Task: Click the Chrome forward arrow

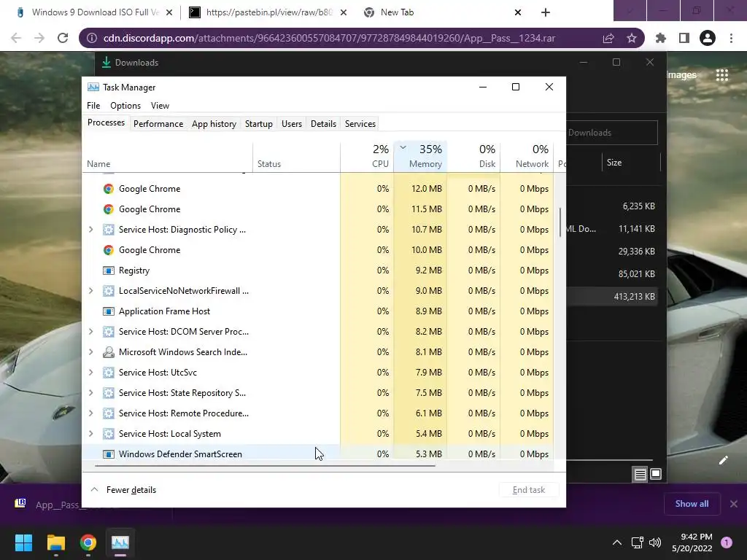Action: click(39, 38)
